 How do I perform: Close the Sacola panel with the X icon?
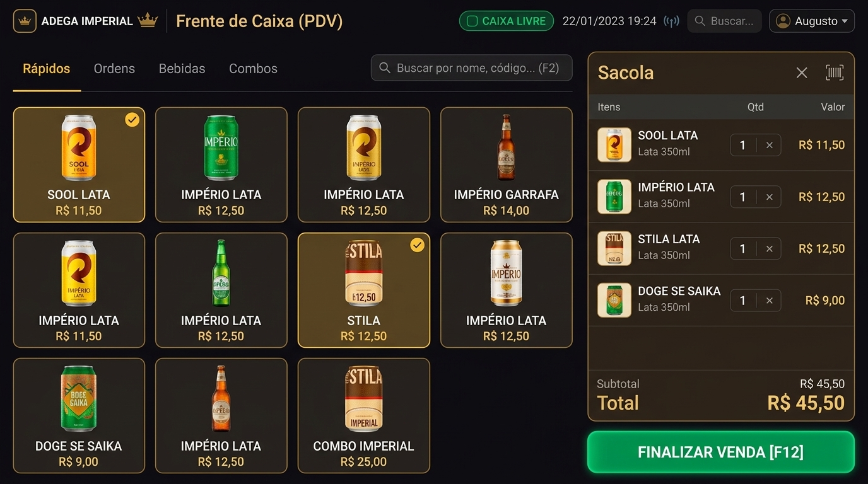pyautogui.click(x=802, y=72)
